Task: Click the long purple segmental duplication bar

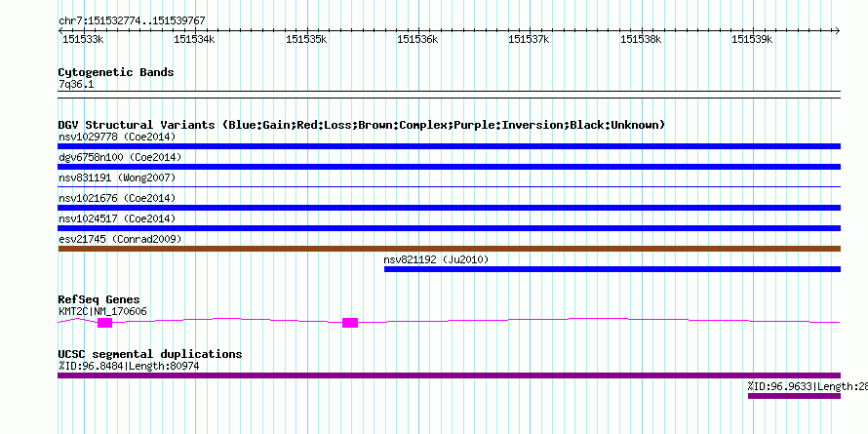Action: point(449,375)
